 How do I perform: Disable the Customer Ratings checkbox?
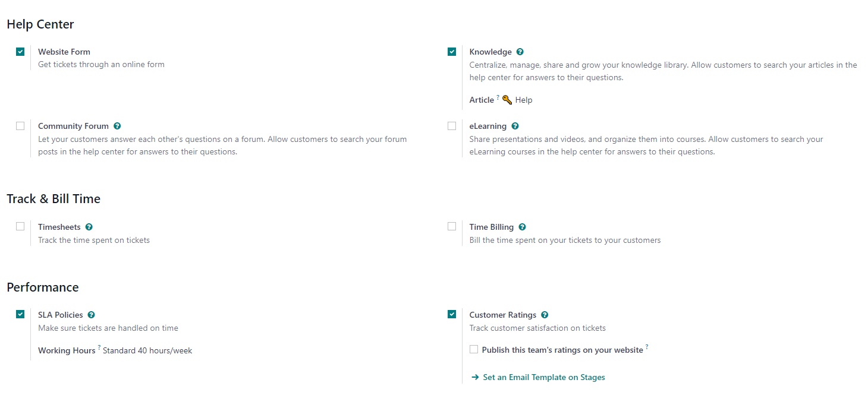pos(452,314)
